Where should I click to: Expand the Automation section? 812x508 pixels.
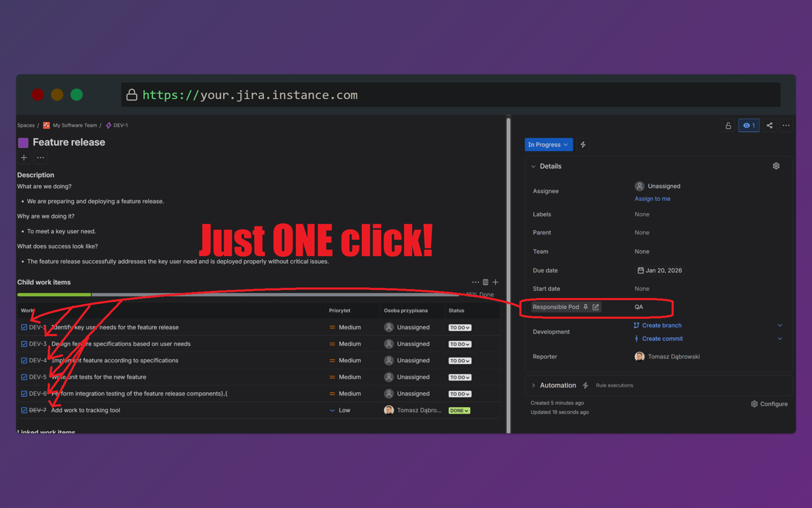533,385
